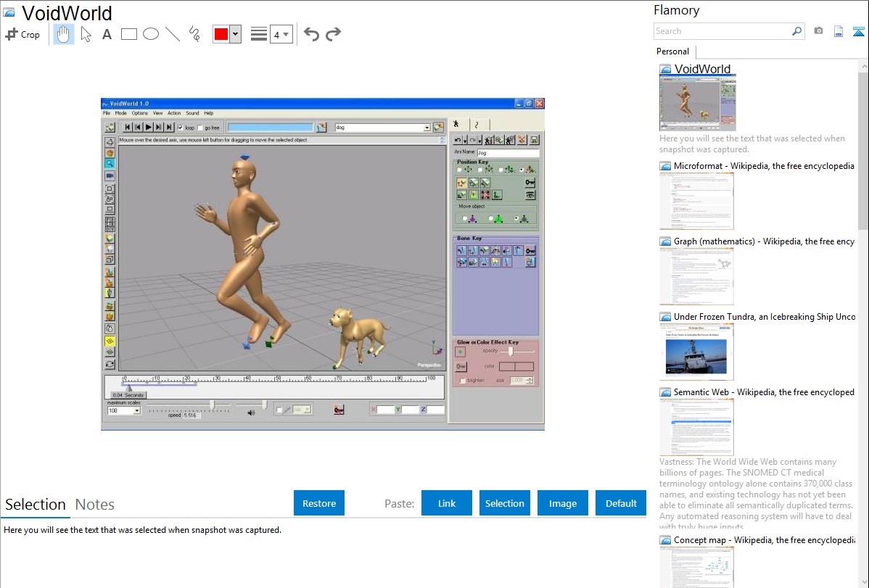Click the Position Key key icon
The width and height of the screenshot is (869, 588).
[530, 182]
